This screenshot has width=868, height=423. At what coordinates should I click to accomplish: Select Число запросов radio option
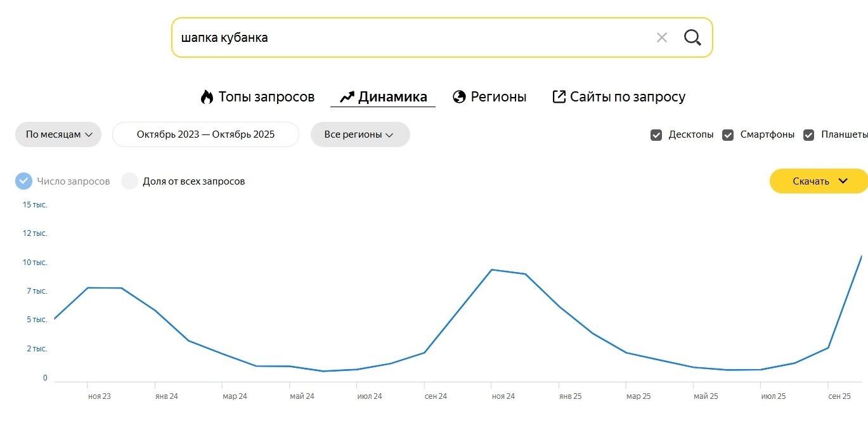click(x=23, y=181)
